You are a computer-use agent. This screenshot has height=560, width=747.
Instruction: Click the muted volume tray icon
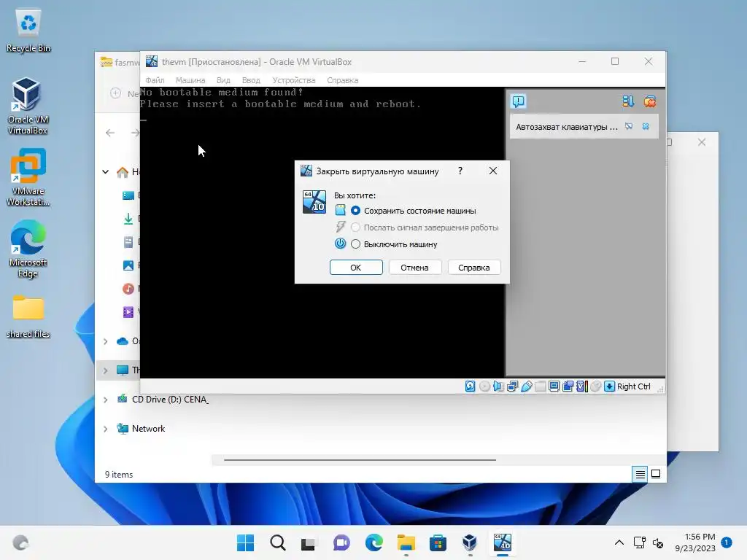click(x=658, y=542)
